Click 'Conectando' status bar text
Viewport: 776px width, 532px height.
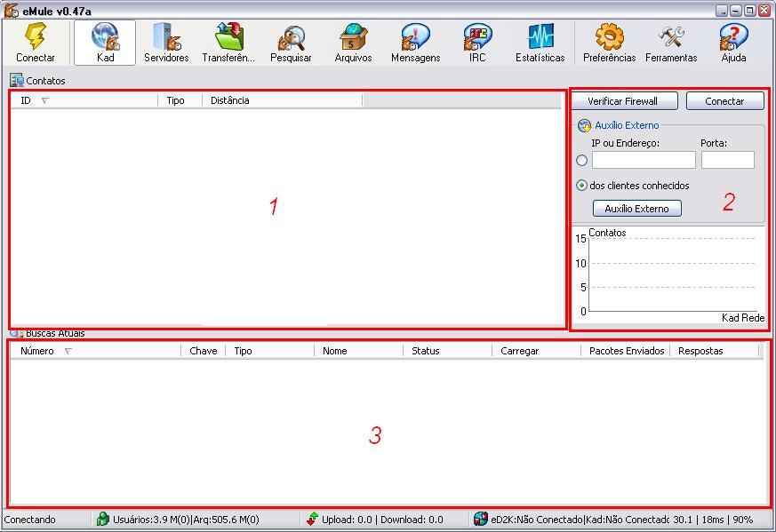pyautogui.click(x=29, y=520)
